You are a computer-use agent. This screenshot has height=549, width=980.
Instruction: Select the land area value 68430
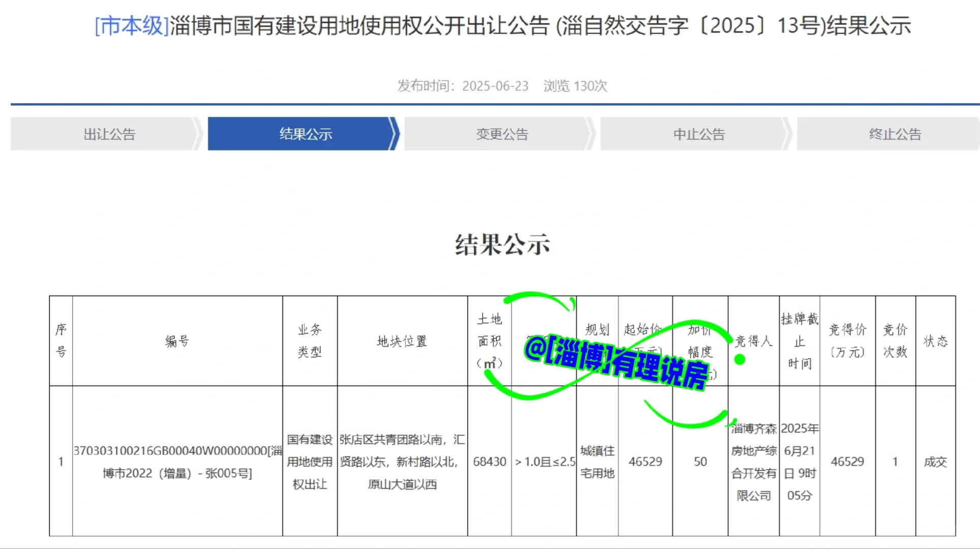click(489, 462)
